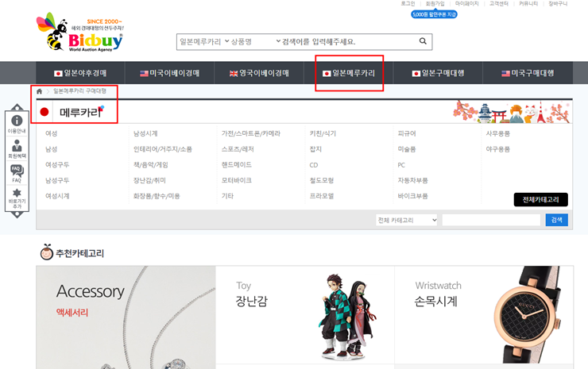Open 일본구매대행 nav tab
Screen dimensions: 588x369
pyautogui.click(x=438, y=73)
